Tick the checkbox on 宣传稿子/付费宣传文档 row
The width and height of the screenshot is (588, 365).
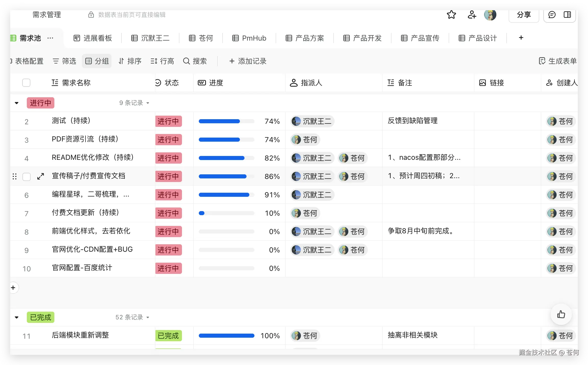(27, 177)
